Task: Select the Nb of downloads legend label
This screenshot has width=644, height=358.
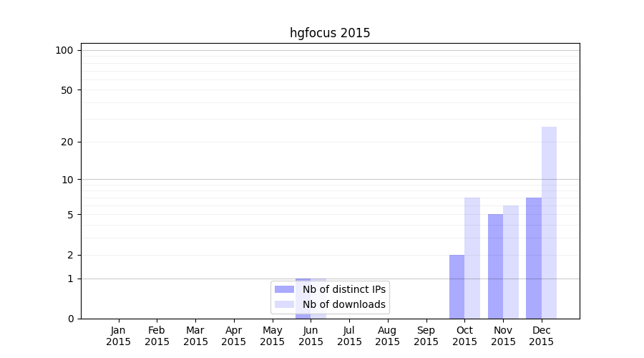Action: click(344, 304)
